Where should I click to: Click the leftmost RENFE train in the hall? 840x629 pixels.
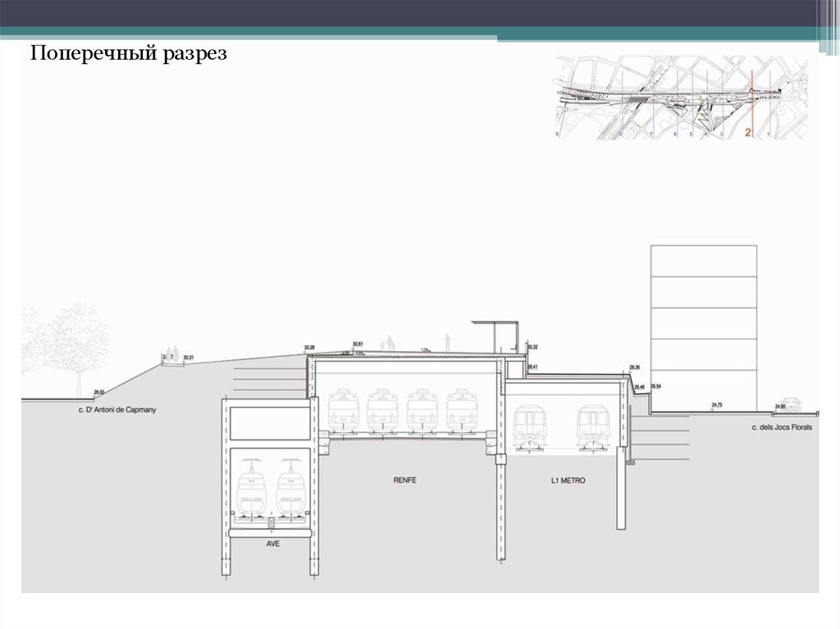pos(344,409)
